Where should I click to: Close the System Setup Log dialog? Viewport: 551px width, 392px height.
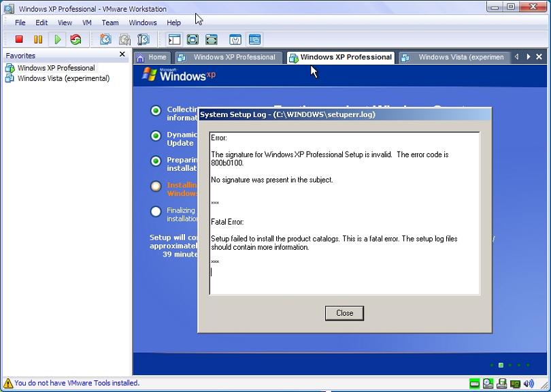(x=344, y=313)
